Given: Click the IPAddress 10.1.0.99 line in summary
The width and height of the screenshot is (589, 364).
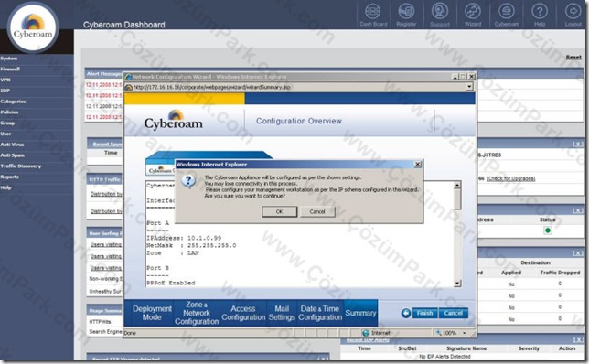Looking at the screenshot, I should click(x=184, y=238).
